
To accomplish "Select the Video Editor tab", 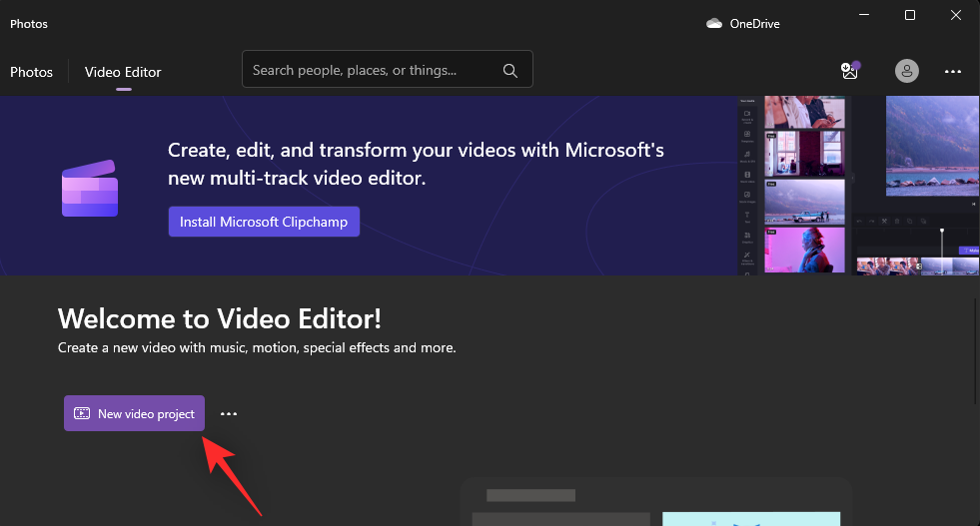I will 123,72.
